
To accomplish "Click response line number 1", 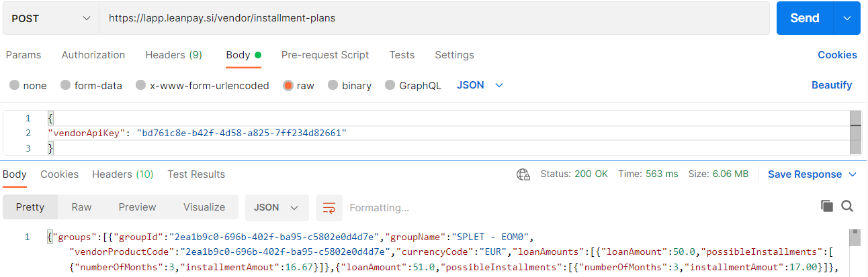I will pyautogui.click(x=27, y=237).
